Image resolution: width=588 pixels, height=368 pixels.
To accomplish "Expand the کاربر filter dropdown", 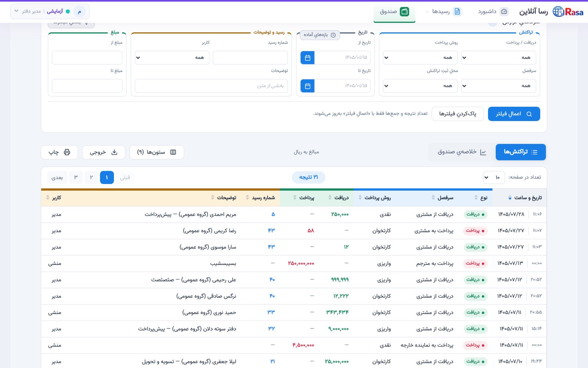I will [x=172, y=58].
